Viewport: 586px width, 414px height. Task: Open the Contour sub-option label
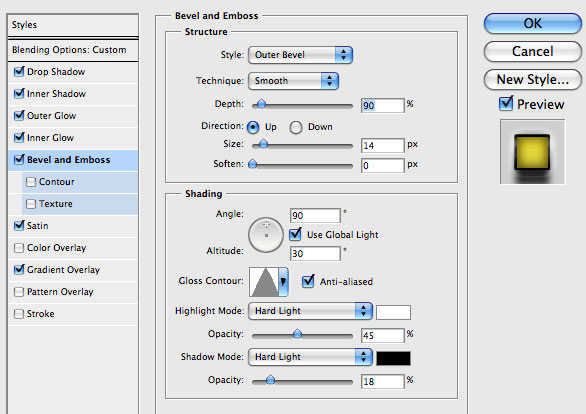[x=57, y=182]
